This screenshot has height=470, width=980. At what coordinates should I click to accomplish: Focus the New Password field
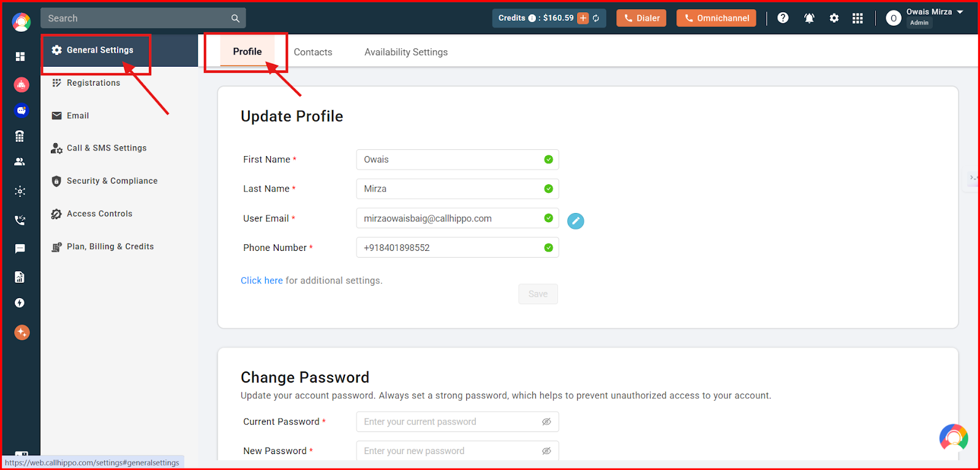click(458, 451)
